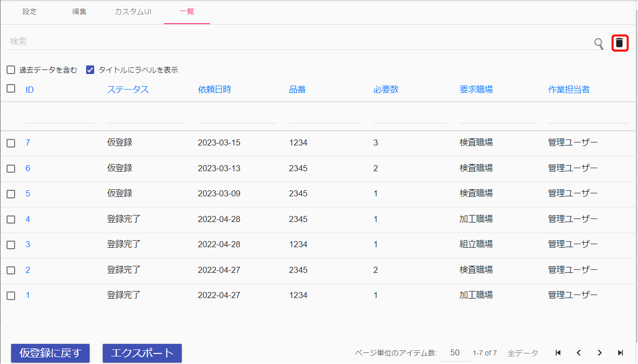Open record ID 4 link
The height and width of the screenshot is (364, 638).
point(28,219)
